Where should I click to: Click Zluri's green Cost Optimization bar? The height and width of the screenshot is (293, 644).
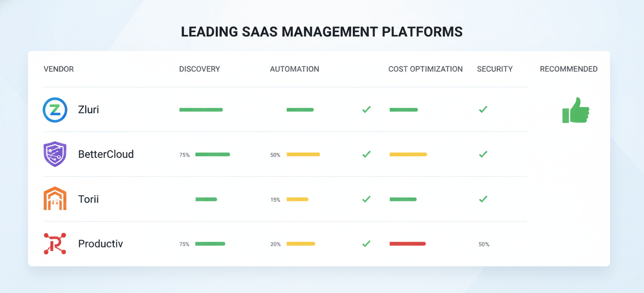(403, 110)
